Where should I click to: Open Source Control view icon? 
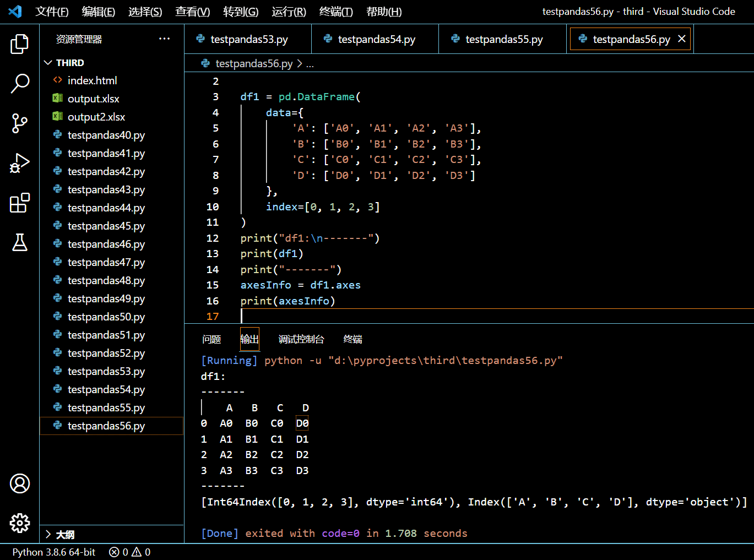(x=20, y=123)
